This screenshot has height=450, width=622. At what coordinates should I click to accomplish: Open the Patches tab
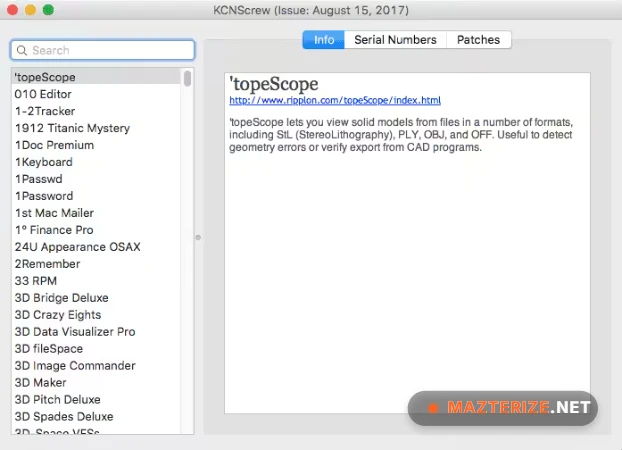pyautogui.click(x=478, y=40)
